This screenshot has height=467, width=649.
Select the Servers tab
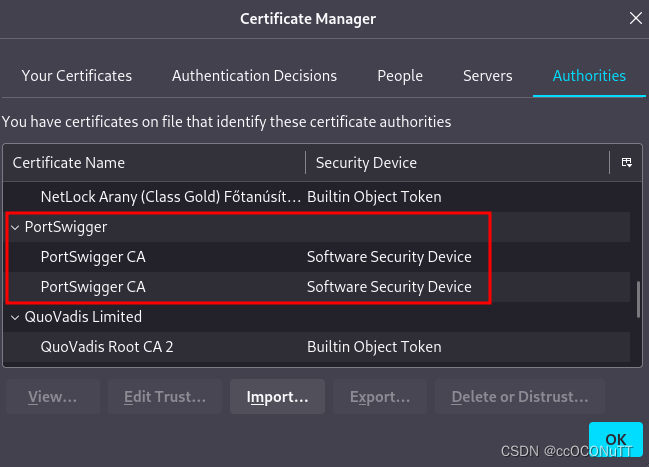pos(488,76)
